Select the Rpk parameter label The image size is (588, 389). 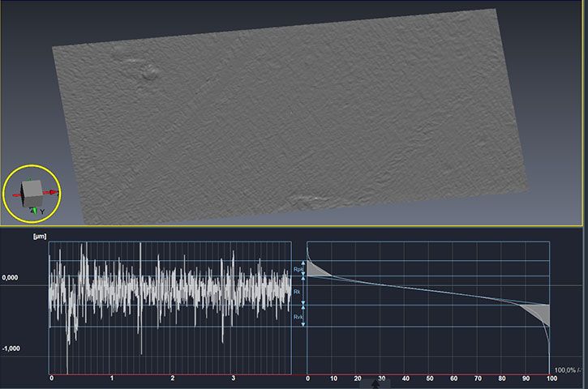click(x=297, y=269)
